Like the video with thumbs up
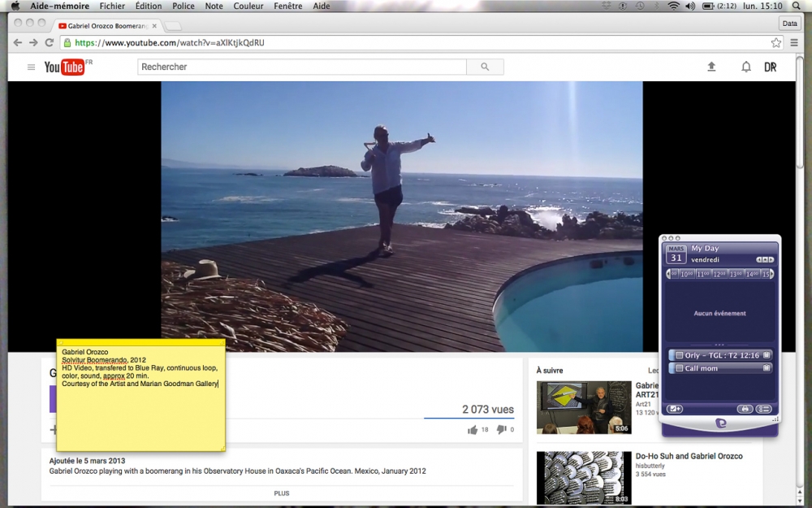812x508 pixels. [x=473, y=430]
